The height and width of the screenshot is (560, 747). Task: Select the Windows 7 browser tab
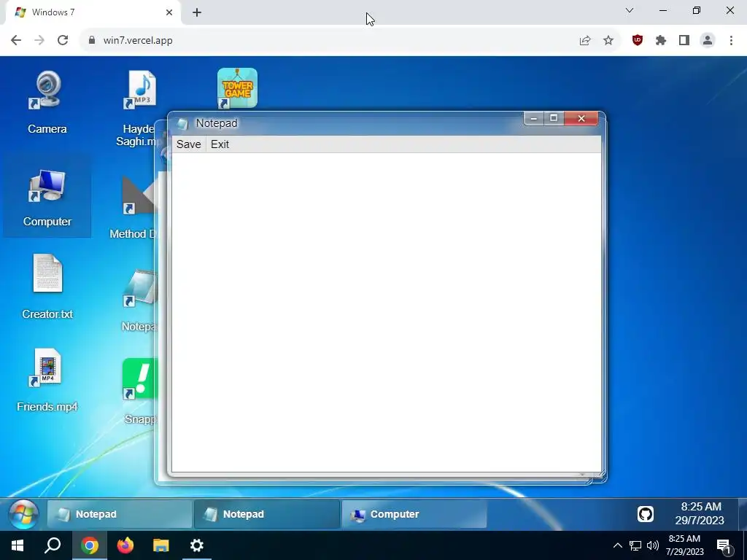93,12
